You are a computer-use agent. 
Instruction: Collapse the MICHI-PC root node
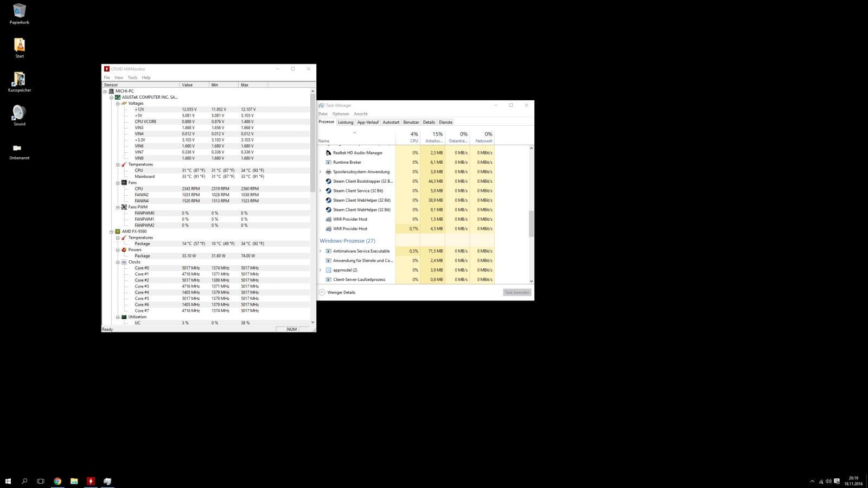coord(105,91)
